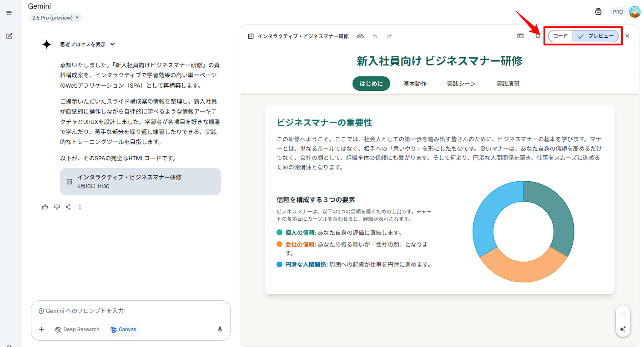This screenshot has width=644, height=347.
Task: Enable Canvas mode in the prompt bar
Action: tap(123, 329)
